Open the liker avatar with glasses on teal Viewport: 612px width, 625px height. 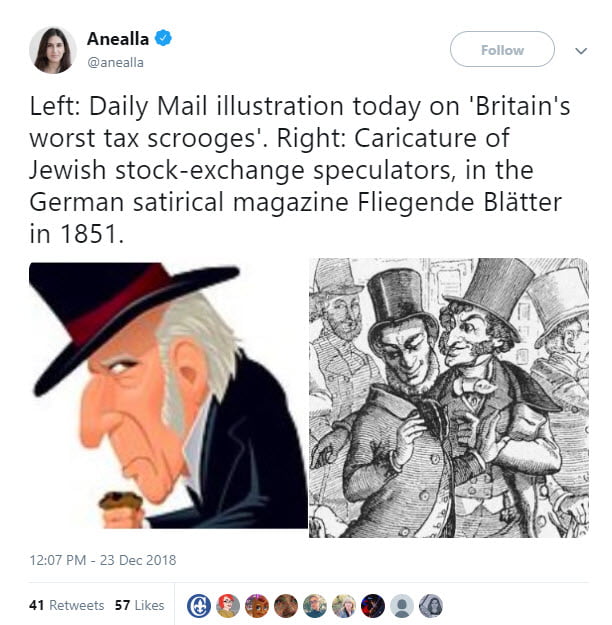coord(315,606)
